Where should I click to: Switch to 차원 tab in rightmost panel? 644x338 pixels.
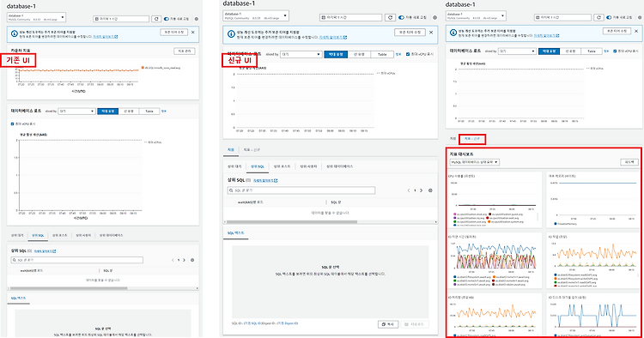tap(453, 139)
